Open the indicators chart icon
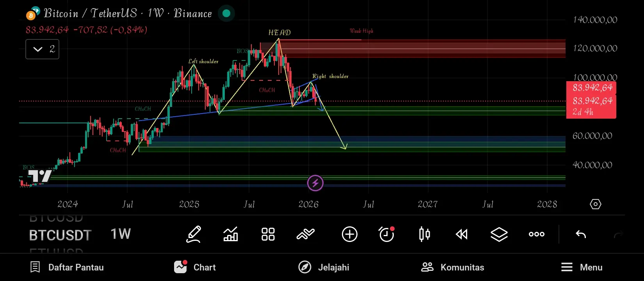The height and width of the screenshot is (281, 644). click(x=231, y=234)
